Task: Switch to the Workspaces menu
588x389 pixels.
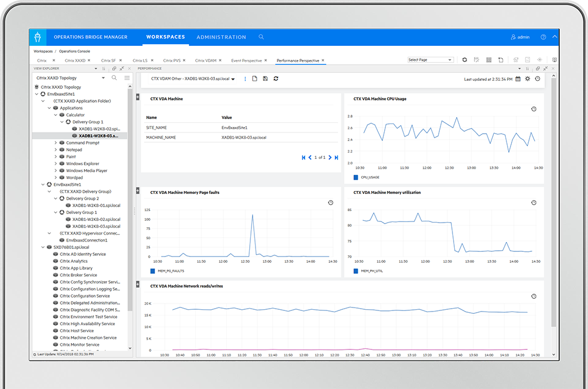Action: 165,37
